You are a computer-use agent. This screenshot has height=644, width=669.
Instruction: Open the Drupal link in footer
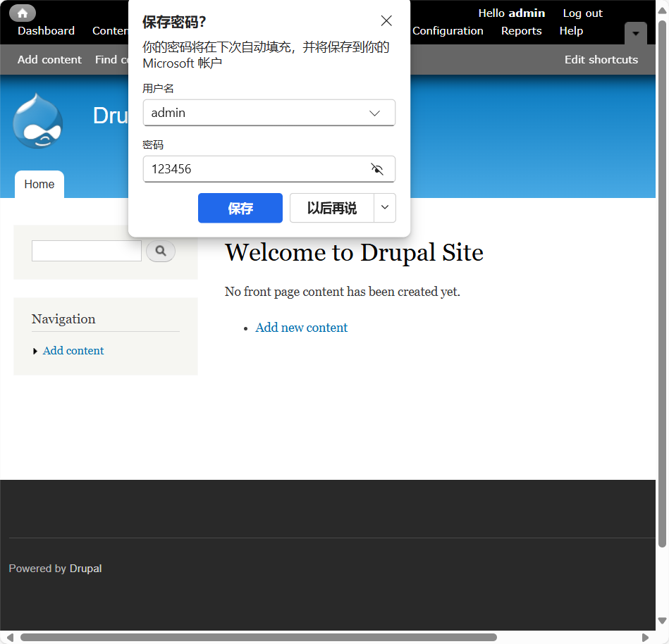click(85, 569)
